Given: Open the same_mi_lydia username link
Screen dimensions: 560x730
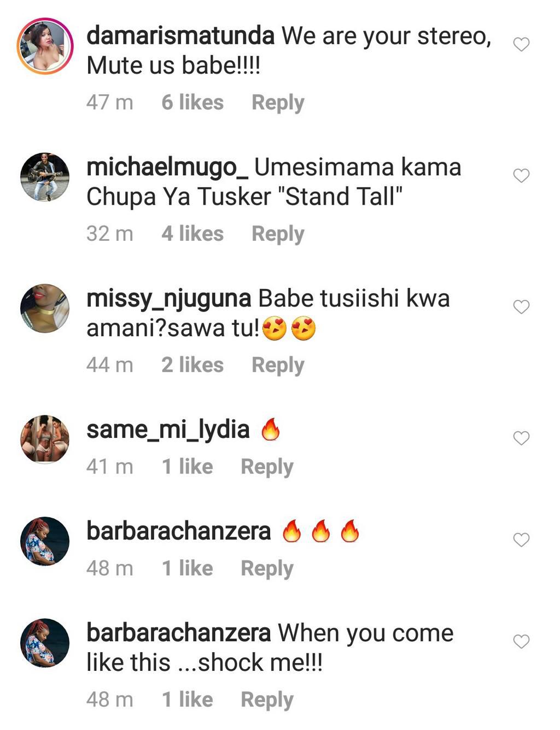Looking at the screenshot, I should click(168, 430).
